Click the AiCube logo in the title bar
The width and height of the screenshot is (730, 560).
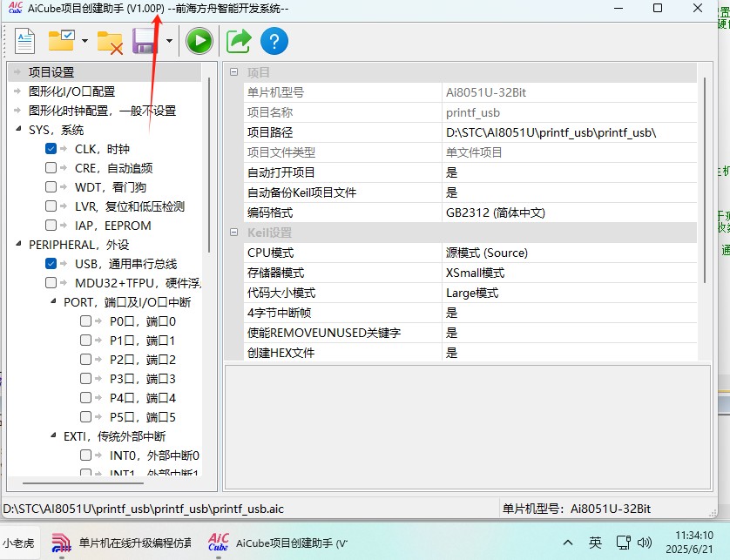click(16, 8)
